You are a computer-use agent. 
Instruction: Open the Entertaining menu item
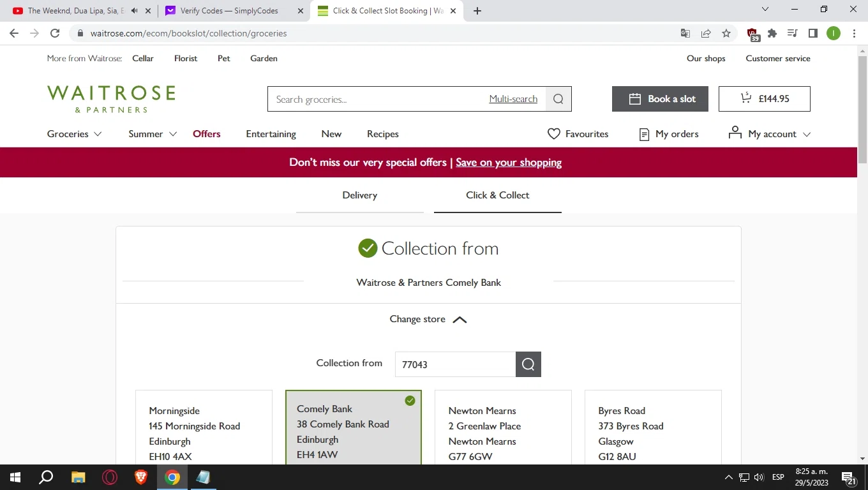[x=271, y=134]
